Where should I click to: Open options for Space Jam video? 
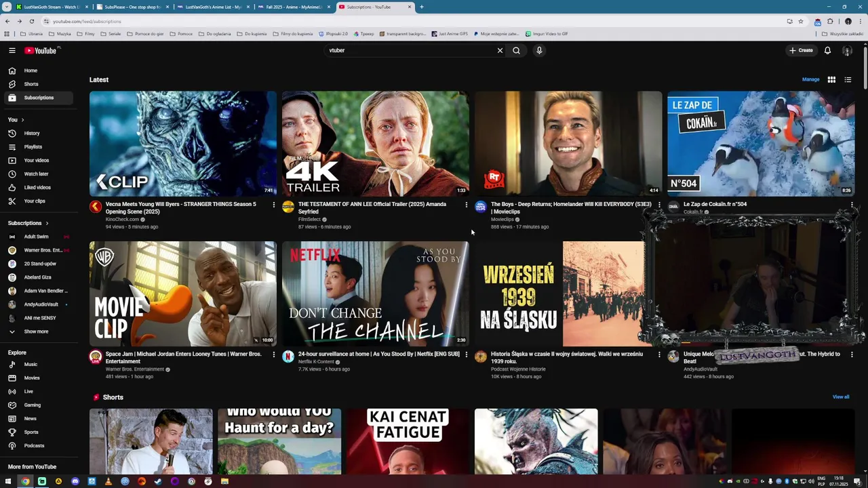click(274, 354)
